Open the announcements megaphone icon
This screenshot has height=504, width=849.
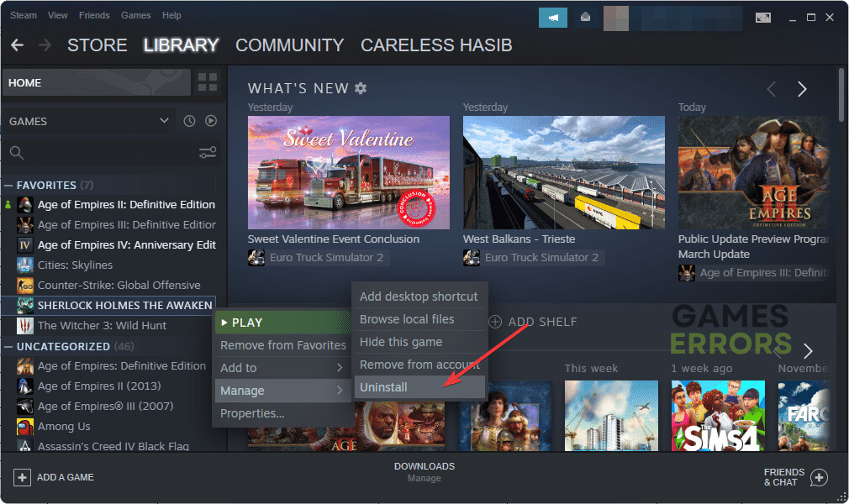coord(553,18)
